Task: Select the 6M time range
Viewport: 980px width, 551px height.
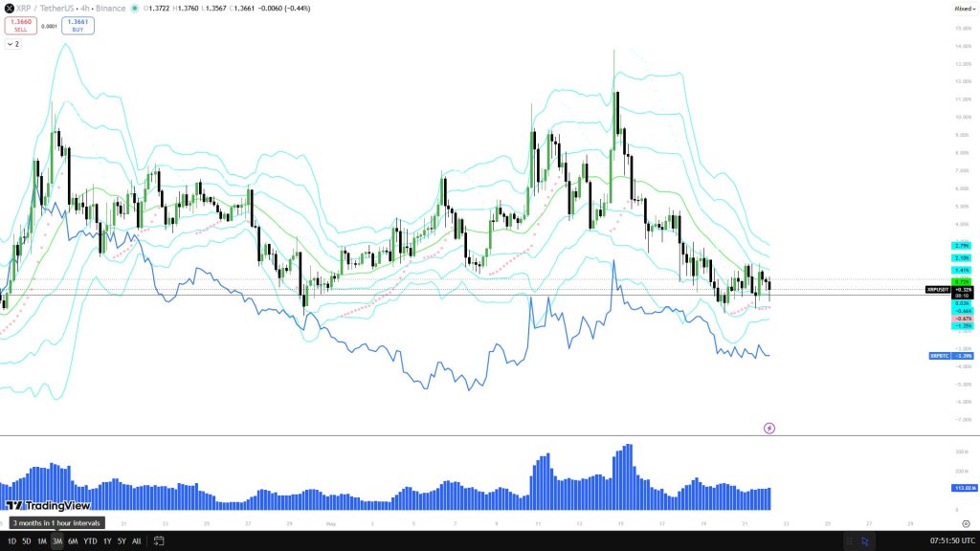Action: tap(73, 541)
